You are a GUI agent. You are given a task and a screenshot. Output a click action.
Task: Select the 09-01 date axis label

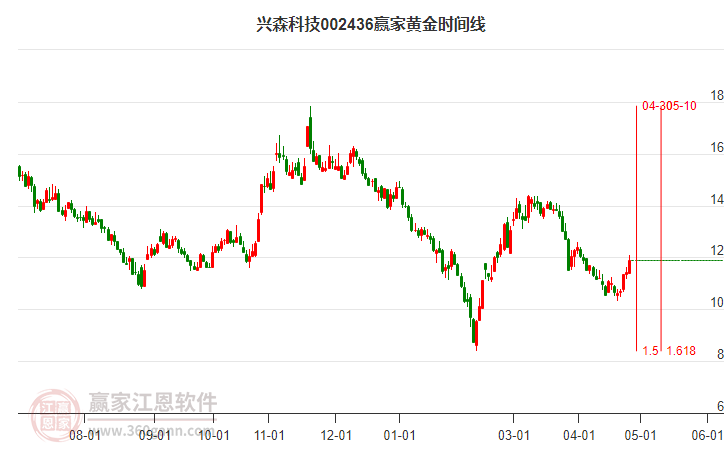click(155, 435)
